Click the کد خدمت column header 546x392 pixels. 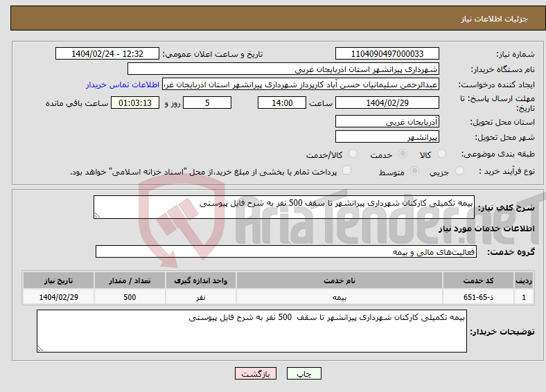[x=479, y=280]
